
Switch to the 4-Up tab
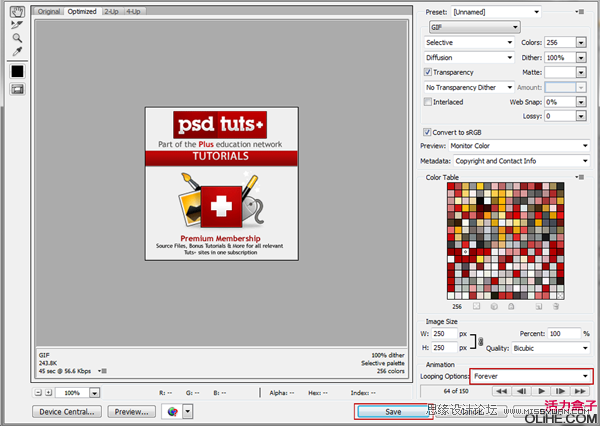133,11
